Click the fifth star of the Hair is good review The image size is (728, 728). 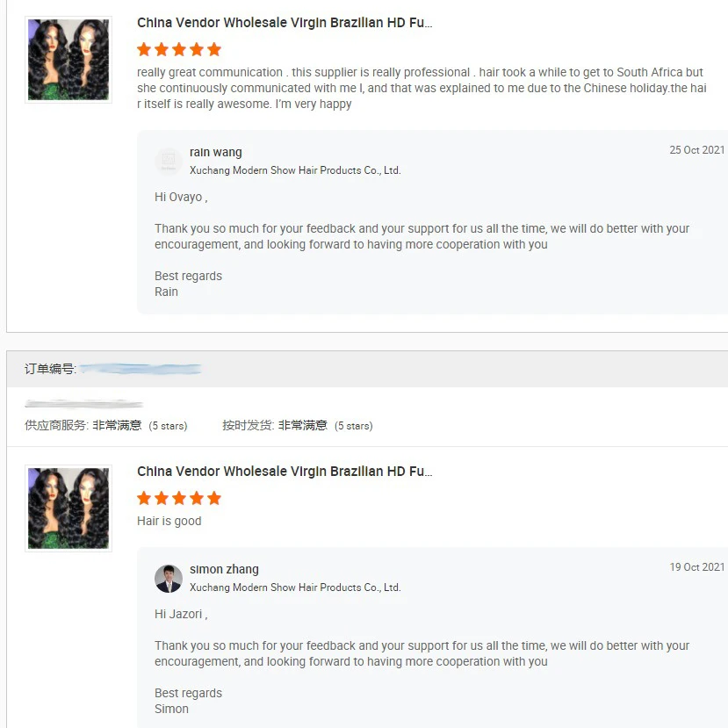tap(214, 498)
